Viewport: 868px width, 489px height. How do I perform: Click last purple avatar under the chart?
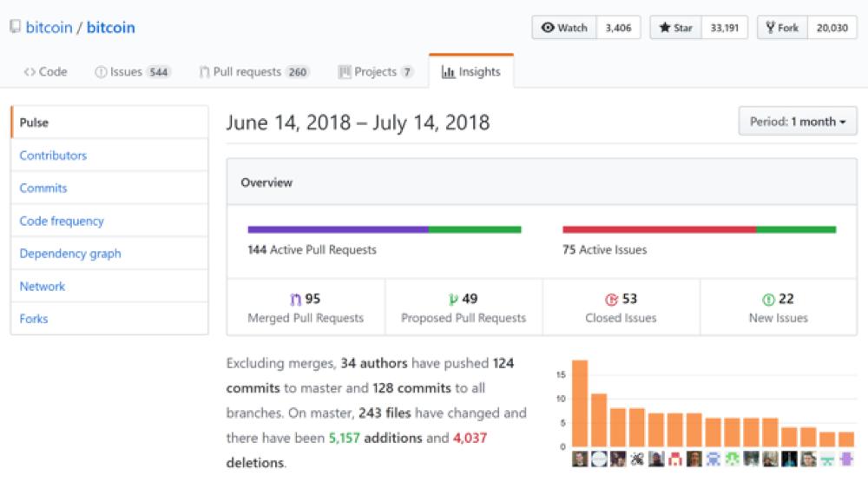coord(846,459)
